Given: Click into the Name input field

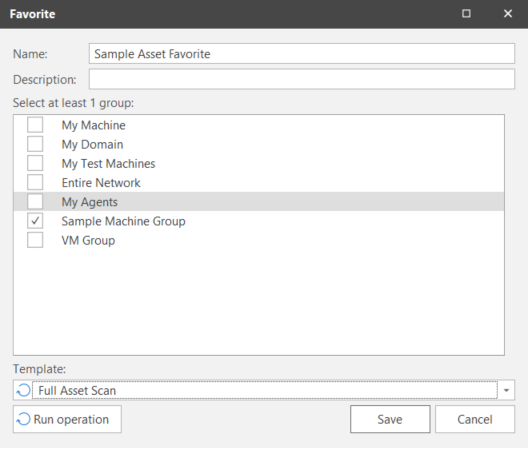Looking at the screenshot, I should [302, 54].
